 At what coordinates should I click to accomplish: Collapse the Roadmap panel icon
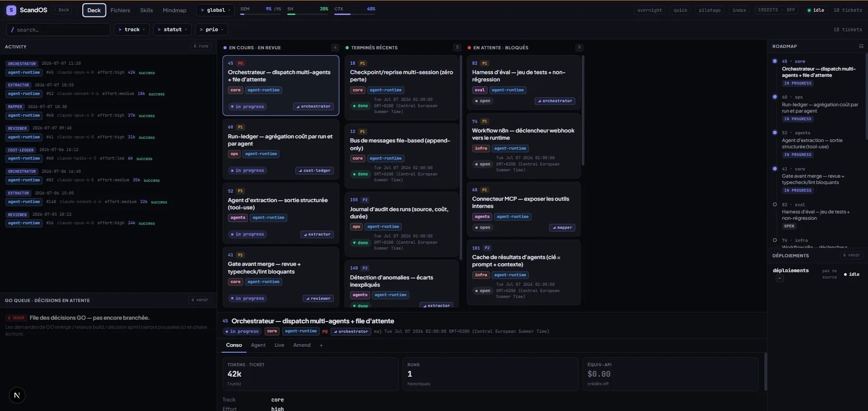tap(861, 46)
